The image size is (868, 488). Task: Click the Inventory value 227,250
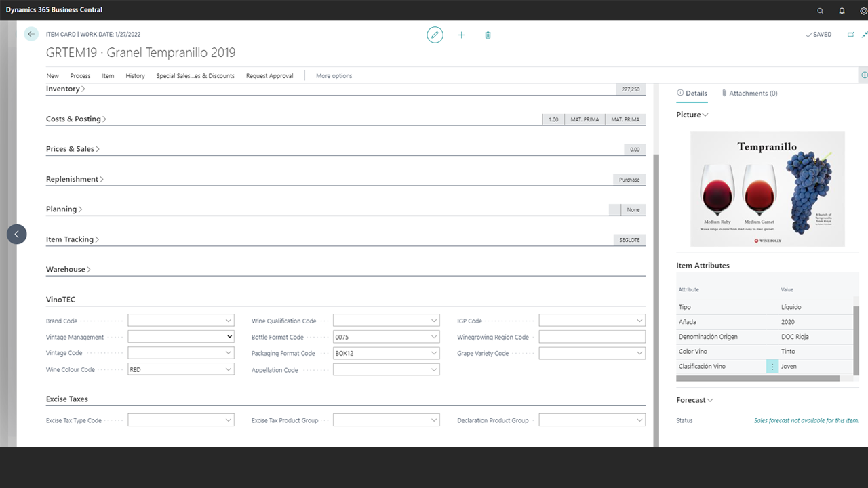(x=630, y=89)
